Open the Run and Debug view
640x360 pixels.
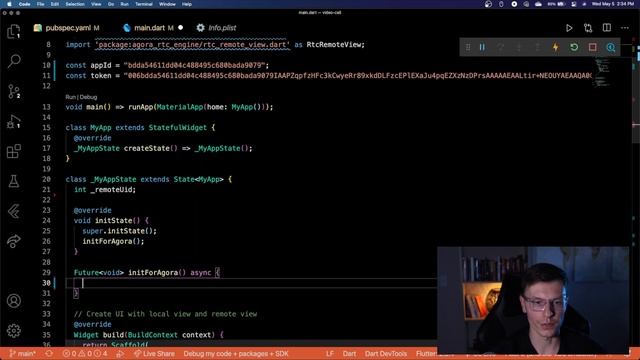coord(14,122)
